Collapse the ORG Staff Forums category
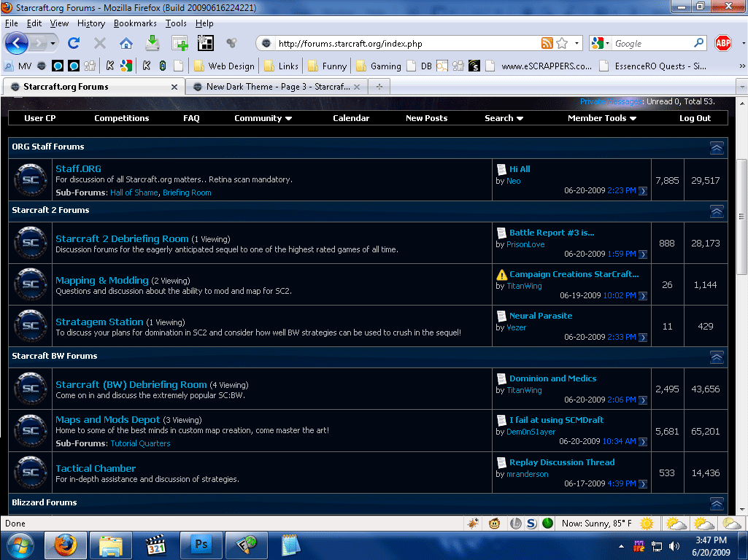Viewport: 748px width, 560px height. click(717, 148)
